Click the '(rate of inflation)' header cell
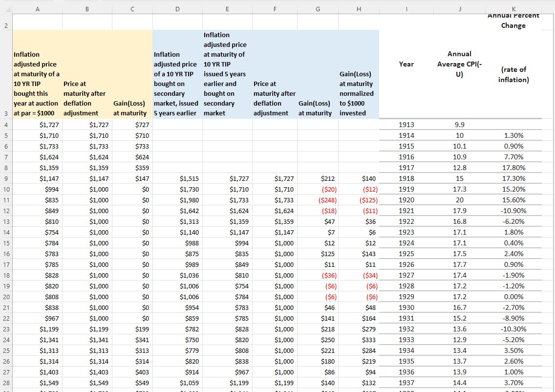This screenshot has height=392, width=555. point(513,74)
